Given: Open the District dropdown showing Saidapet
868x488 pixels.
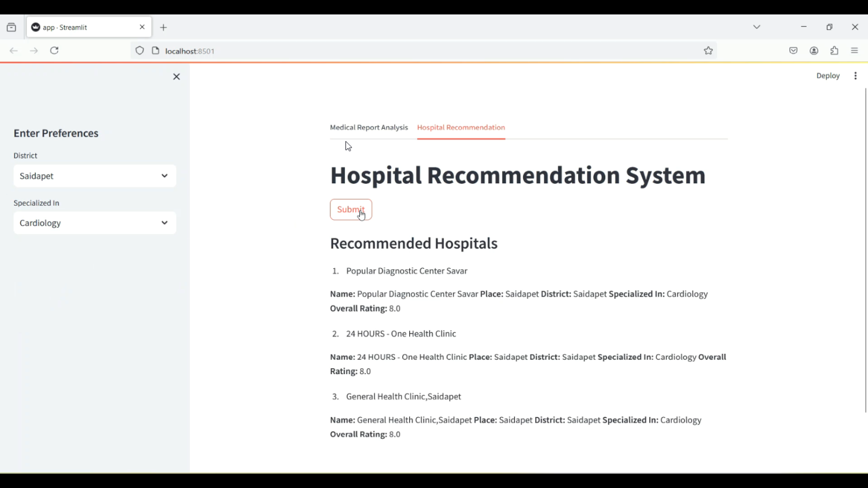Looking at the screenshot, I should click(94, 176).
